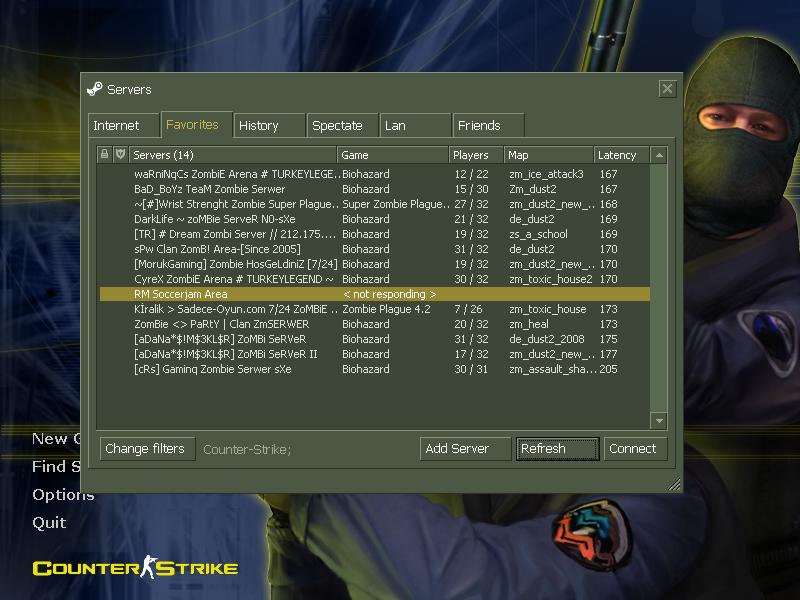
Task: Select sPw Clan ZomB! Area server
Action: click(374, 249)
